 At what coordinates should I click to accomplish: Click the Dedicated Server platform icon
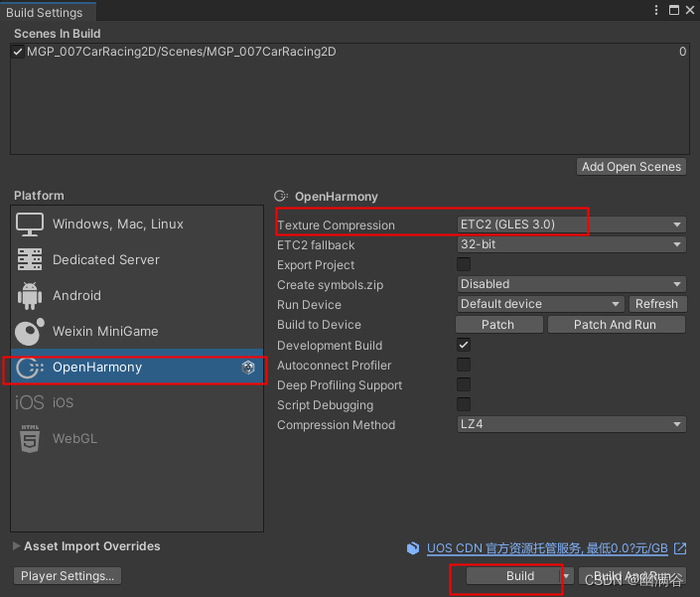click(30, 259)
